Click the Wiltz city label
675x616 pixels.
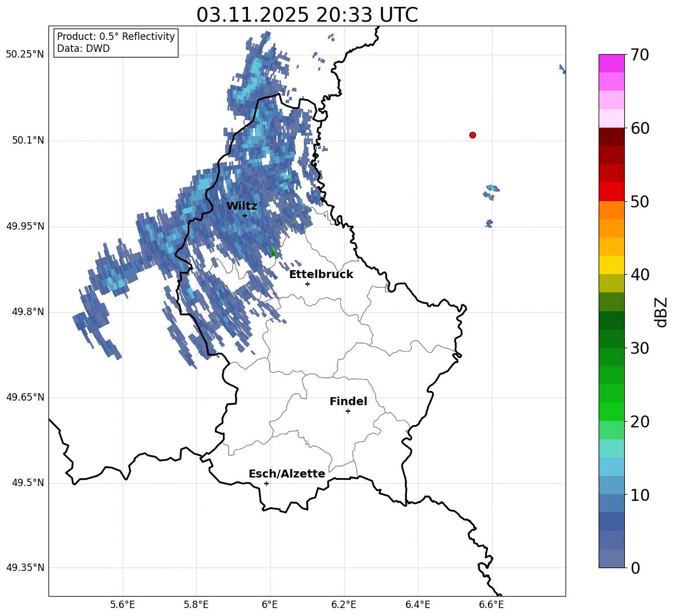point(242,206)
